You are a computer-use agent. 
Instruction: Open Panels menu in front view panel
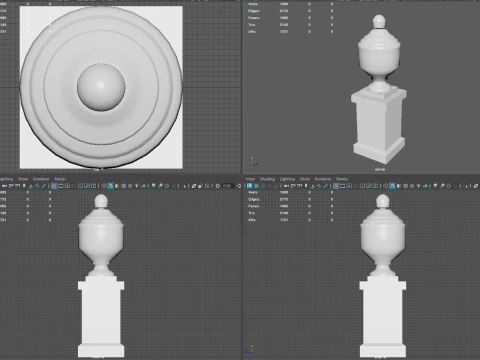click(60, 179)
